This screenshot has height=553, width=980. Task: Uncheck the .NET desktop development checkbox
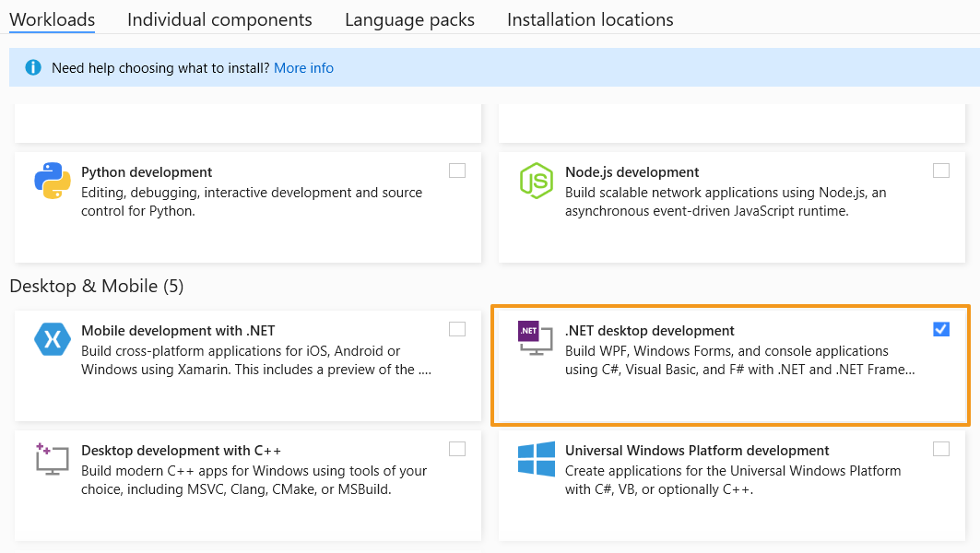pos(941,329)
